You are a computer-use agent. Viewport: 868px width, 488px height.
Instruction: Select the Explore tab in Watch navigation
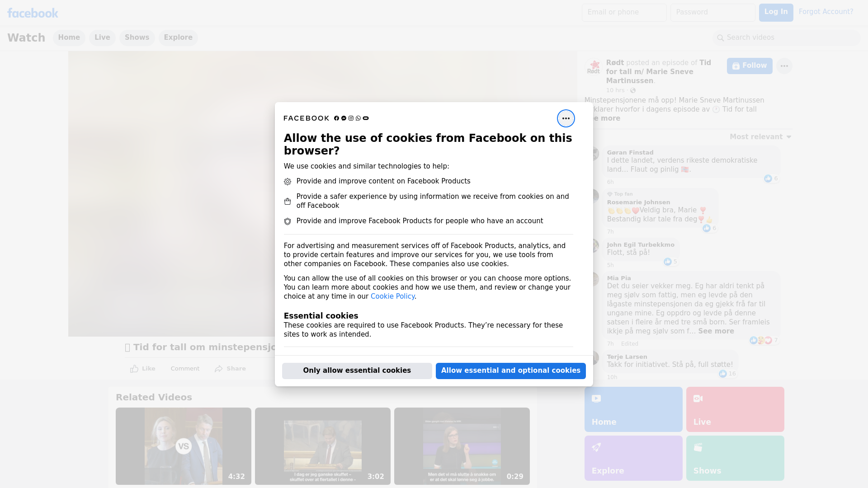tap(178, 38)
